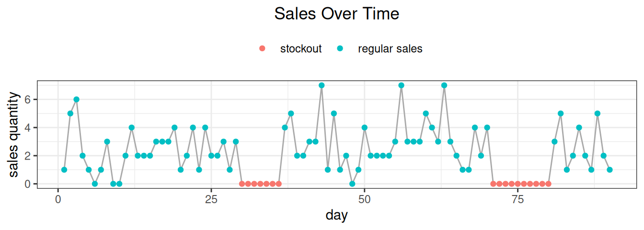Click the x-axis tick label 50
Viewport: 644px width, 230px height.
tap(365, 198)
